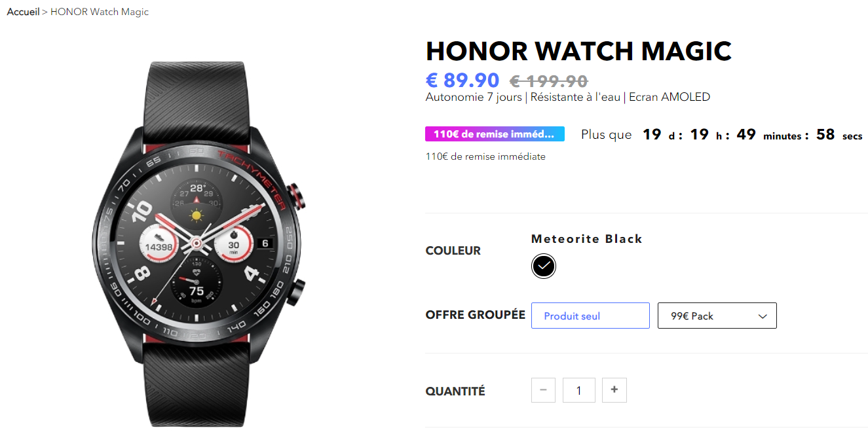The image size is (868, 436).
Task: Increase quantity with plus button
Action: pyautogui.click(x=614, y=390)
